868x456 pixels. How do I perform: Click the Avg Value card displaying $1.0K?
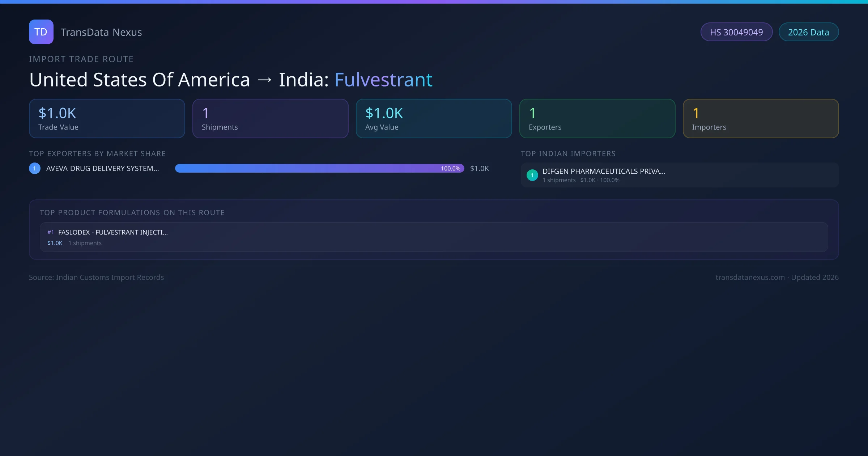(x=434, y=118)
